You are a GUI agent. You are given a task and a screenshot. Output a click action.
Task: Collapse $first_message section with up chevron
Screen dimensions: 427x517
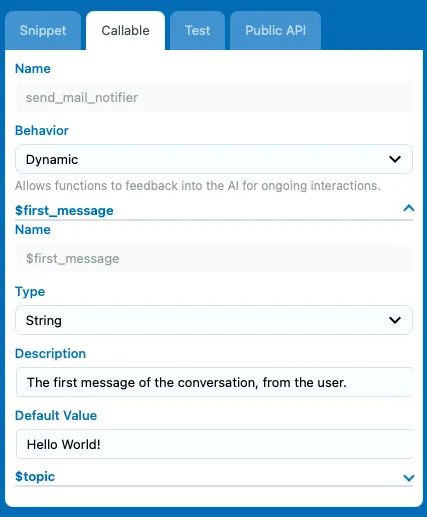click(x=409, y=208)
